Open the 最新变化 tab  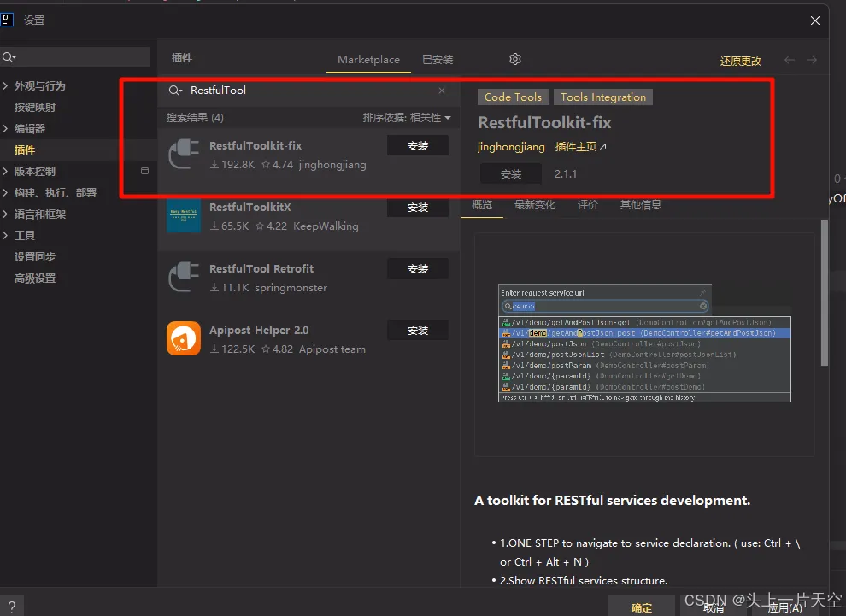click(x=535, y=204)
